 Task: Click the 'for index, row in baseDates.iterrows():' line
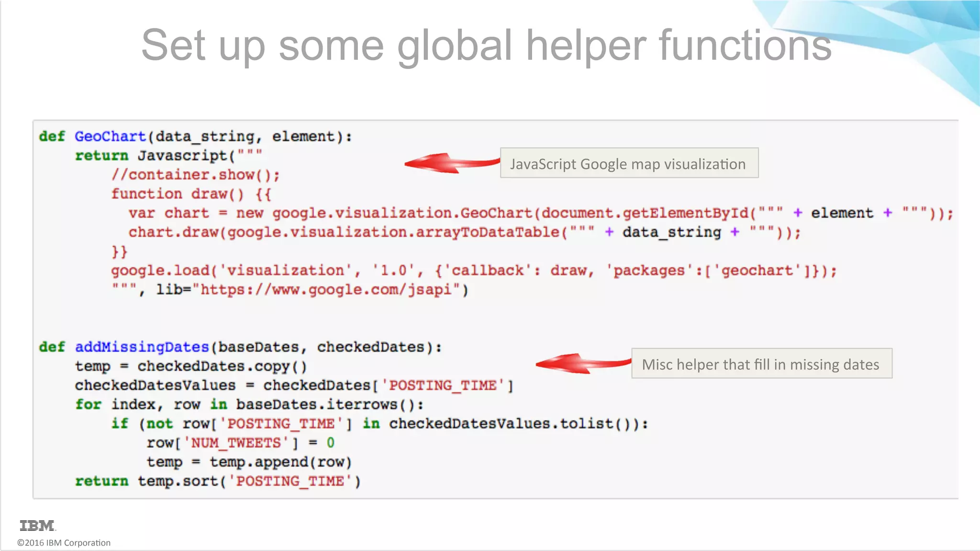249,405
